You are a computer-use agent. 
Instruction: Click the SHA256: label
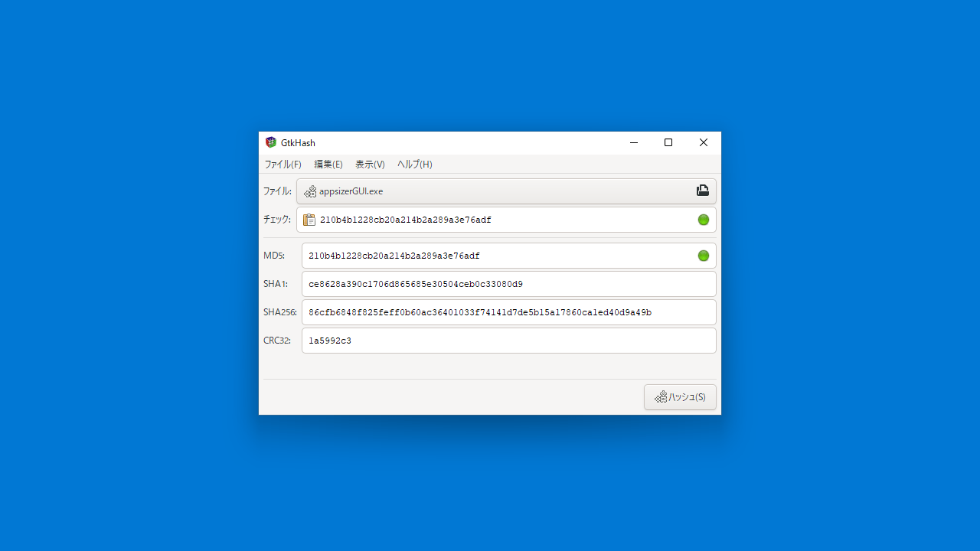[280, 312]
